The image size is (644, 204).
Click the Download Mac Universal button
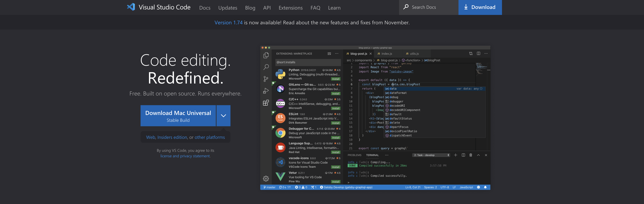click(x=178, y=116)
